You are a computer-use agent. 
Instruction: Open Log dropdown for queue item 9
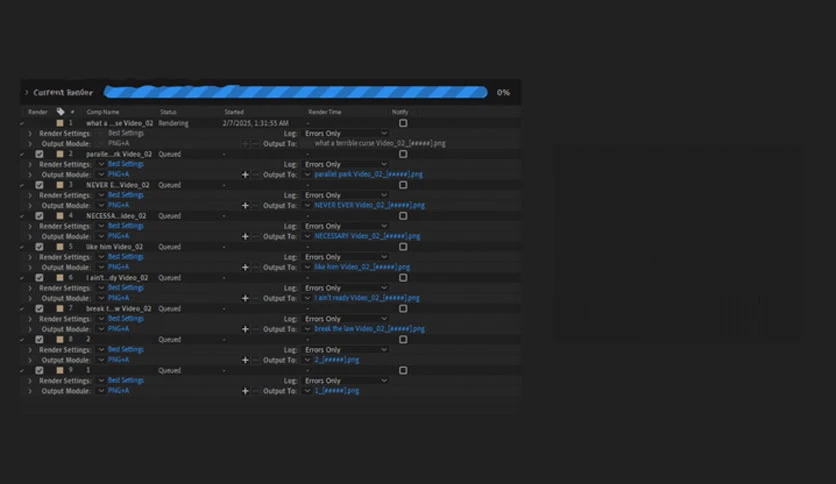click(x=345, y=381)
